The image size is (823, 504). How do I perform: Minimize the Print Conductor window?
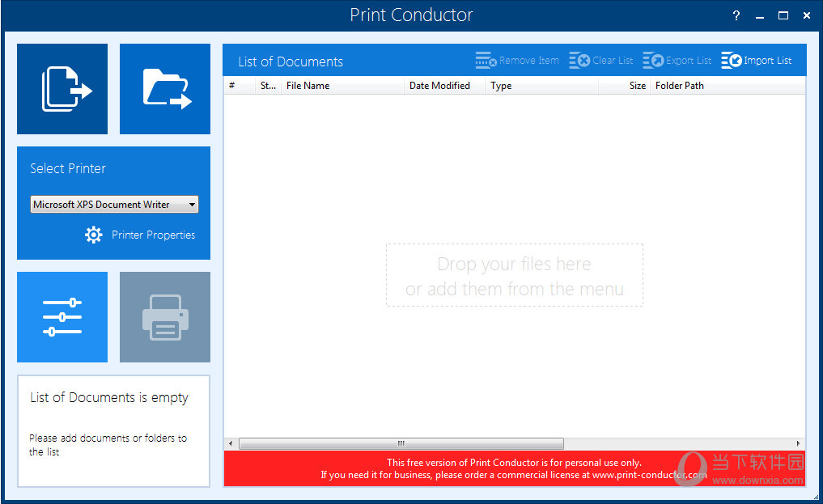(x=760, y=16)
